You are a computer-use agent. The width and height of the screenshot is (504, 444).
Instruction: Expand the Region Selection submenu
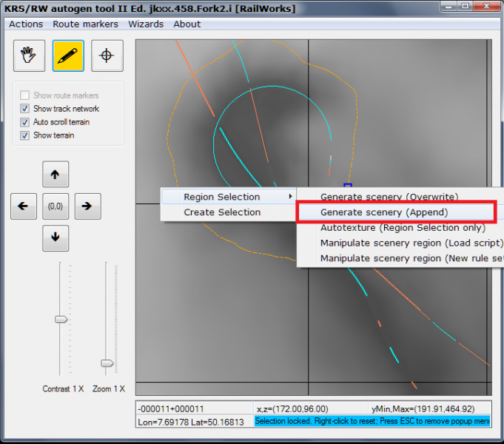tap(229, 197)
